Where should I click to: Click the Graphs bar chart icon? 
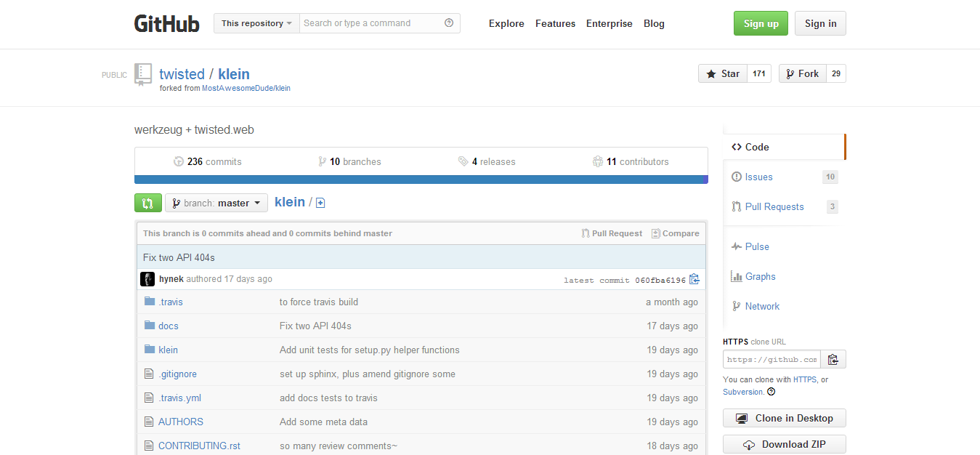(737, 276)
